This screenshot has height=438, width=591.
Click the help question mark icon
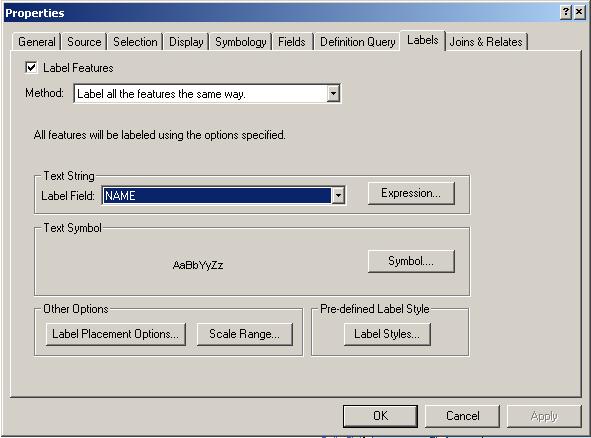[566, 12]
